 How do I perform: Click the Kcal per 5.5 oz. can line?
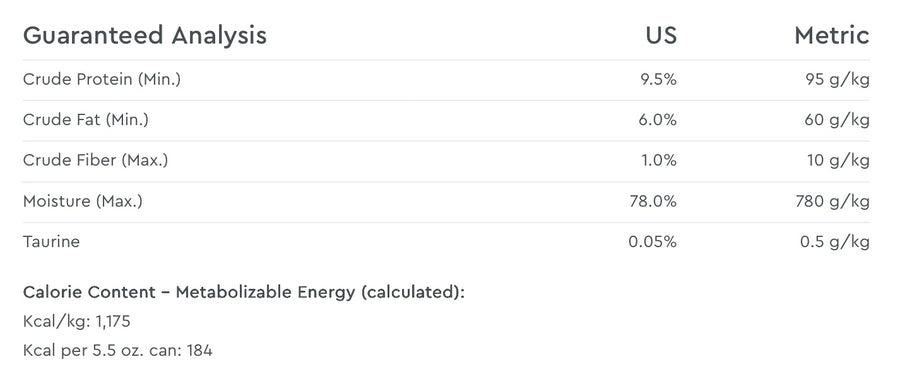(118, 350)
